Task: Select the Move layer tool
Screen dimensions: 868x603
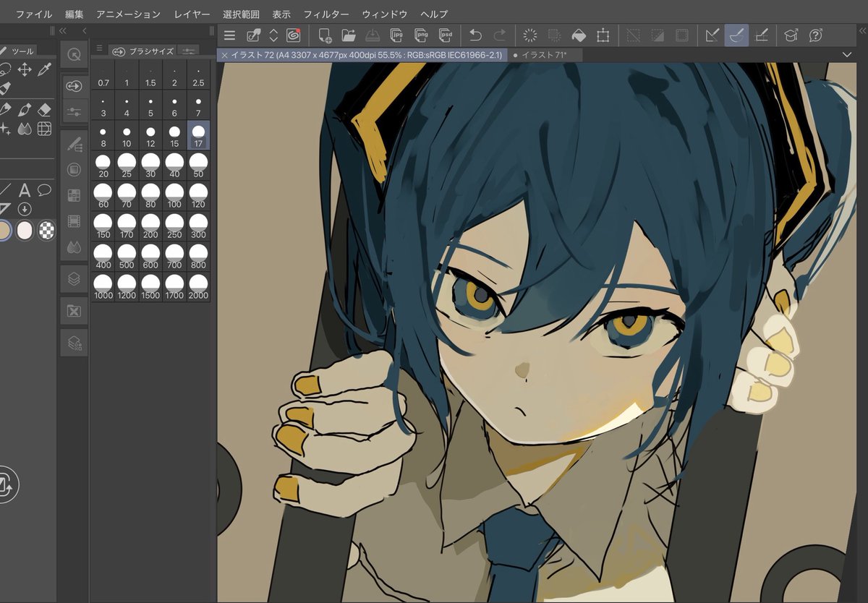Action: (25, 69)
